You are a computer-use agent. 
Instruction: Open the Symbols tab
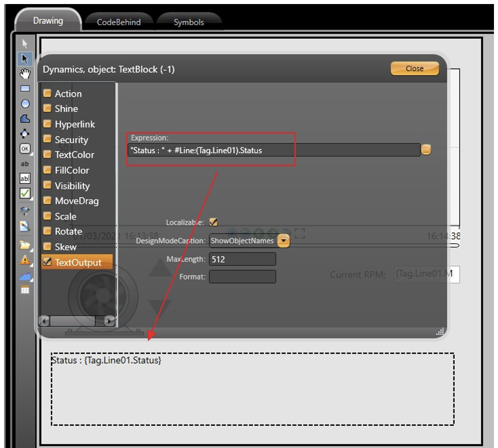pos(189,22)
